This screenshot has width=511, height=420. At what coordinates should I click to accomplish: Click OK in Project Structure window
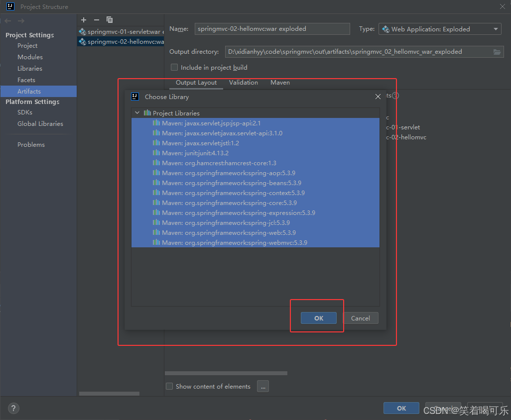point(401,408)
